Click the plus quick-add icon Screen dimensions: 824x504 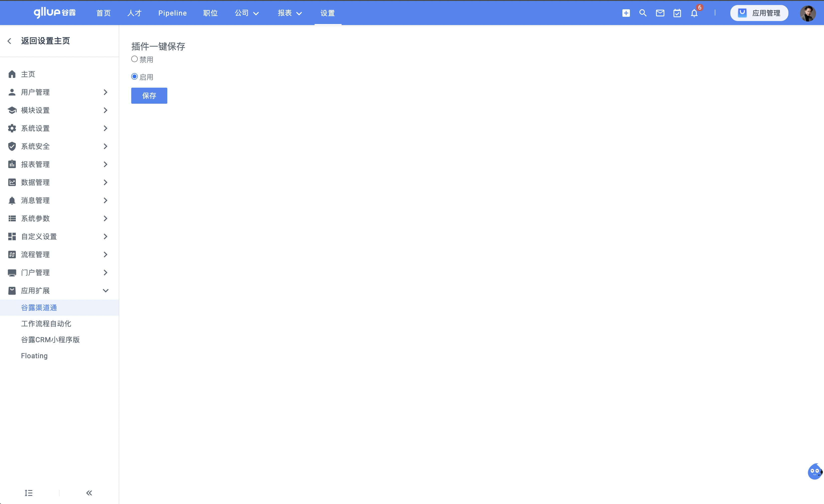click(626, 13)
